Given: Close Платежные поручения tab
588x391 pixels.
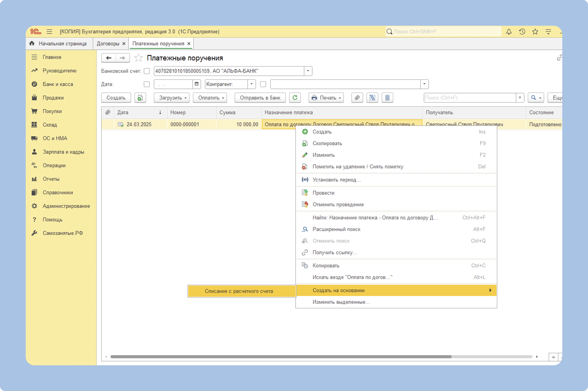Looking at the screenshot, I should 189,44.
